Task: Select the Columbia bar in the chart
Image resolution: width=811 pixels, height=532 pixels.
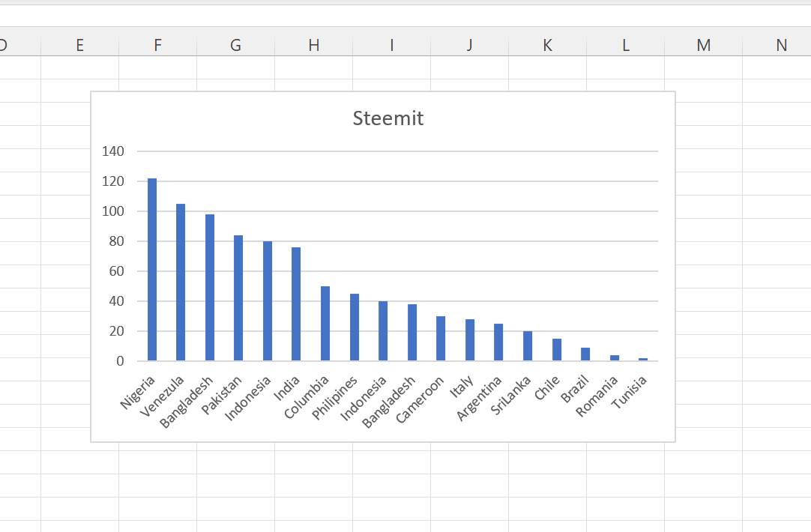Action: (x=325, y=323)
